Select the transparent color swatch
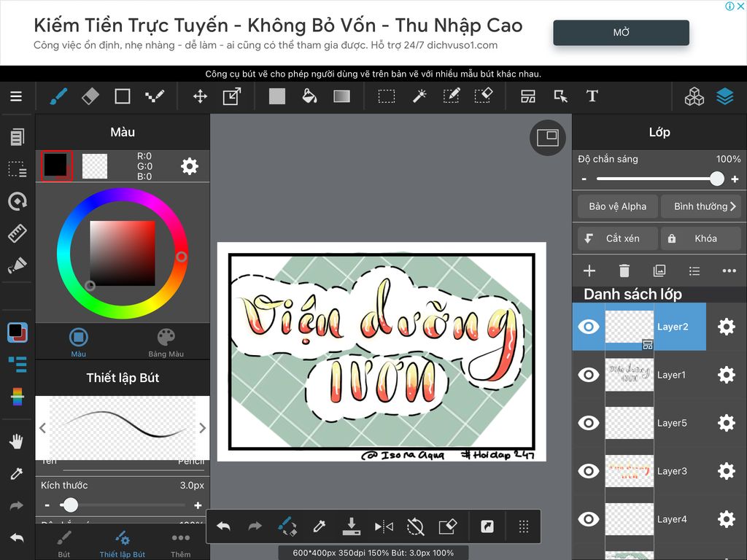Viewport: 747px width, 560px height. [x=94, y=166]
